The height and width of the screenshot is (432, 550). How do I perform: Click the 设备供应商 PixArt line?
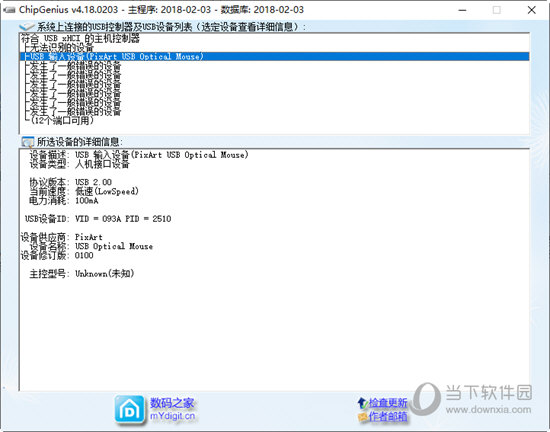[62, 237]
